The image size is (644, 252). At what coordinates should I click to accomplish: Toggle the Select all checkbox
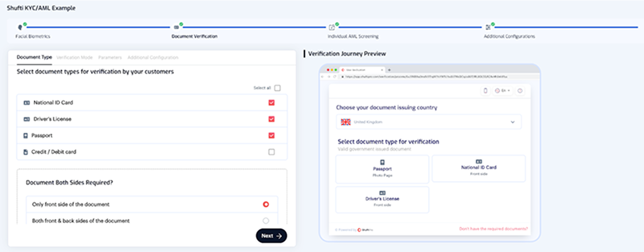coord(278,88)
